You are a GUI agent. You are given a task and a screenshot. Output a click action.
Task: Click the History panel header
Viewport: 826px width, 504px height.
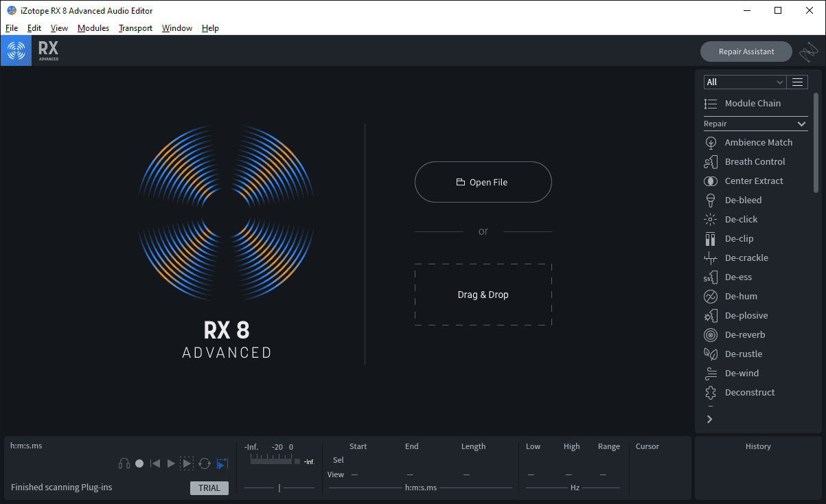tap(758, 446)
